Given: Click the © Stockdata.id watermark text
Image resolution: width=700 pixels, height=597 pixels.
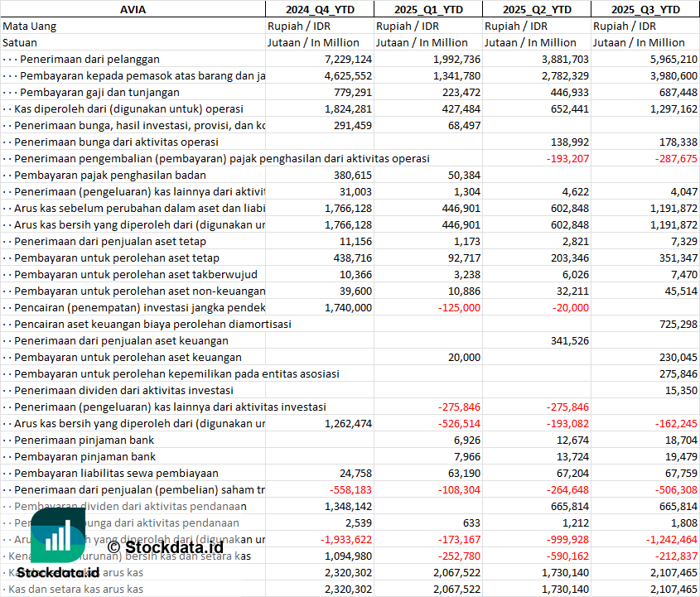Looking at the screenshot, I should point(165,546).
